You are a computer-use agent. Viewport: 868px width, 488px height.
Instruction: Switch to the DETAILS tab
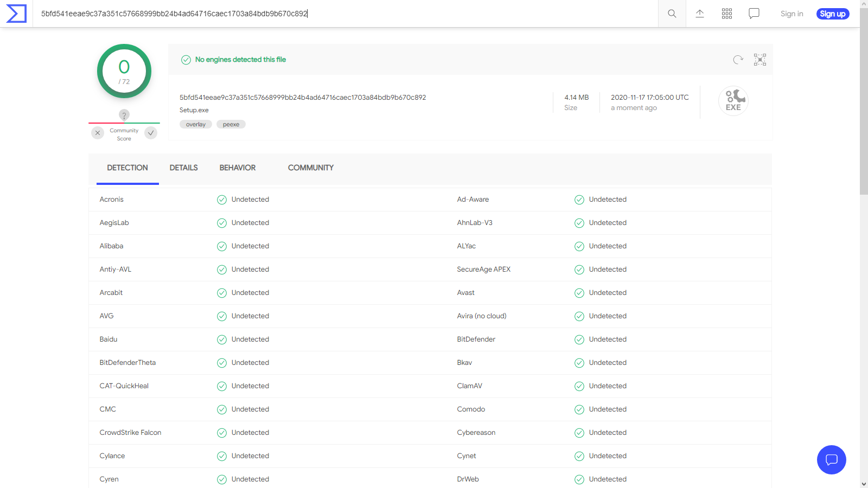[x=184, y=168]
